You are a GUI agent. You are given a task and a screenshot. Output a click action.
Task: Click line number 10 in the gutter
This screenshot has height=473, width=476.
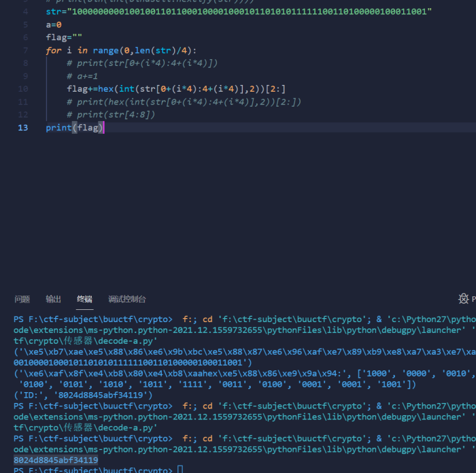22,89
